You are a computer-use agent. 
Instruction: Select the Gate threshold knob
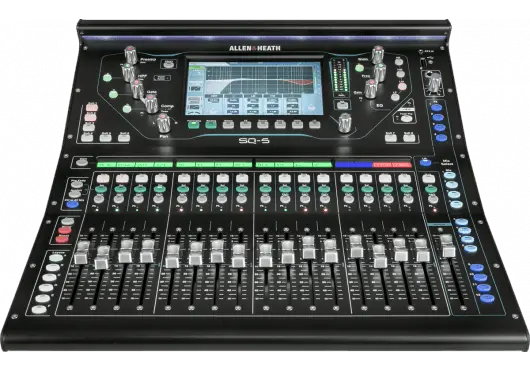137,88
